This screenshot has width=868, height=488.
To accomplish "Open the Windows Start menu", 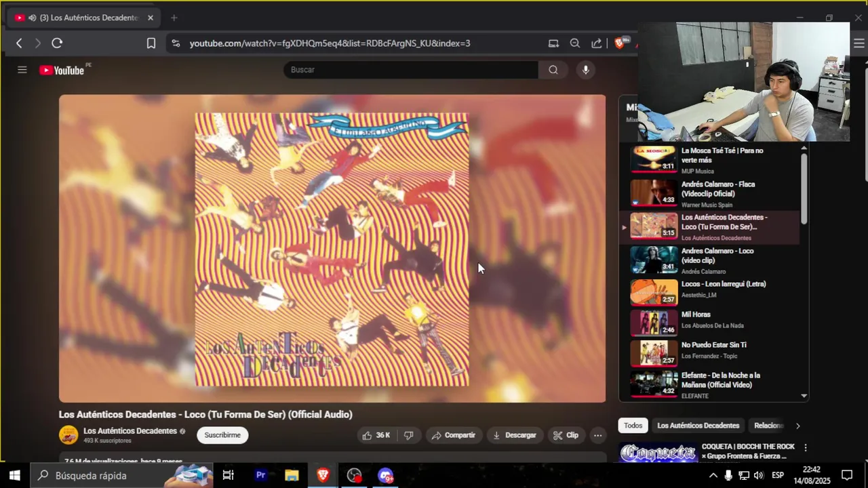I will [x=14, y=475].
